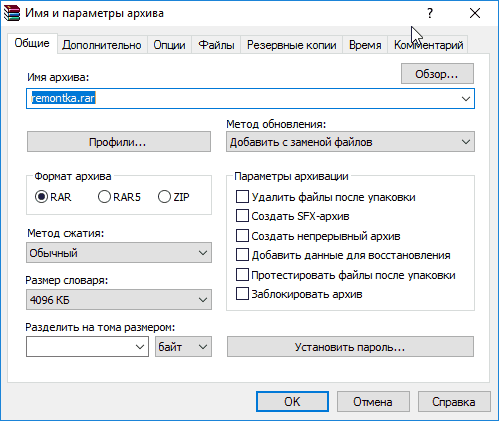Expand the archive name history dropdown
This screenshot has height=421, width=499.
click(x=466, y=99)
